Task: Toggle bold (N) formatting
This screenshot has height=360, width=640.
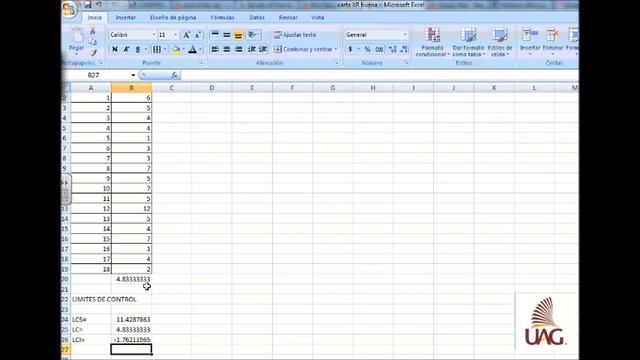Action: click(x=115, y=49)
